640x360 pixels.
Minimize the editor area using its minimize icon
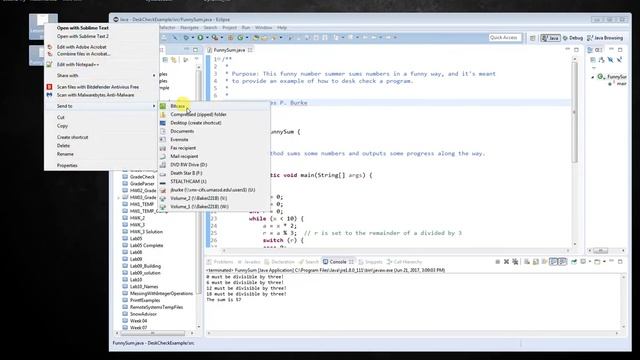click(x=567, y=49)
